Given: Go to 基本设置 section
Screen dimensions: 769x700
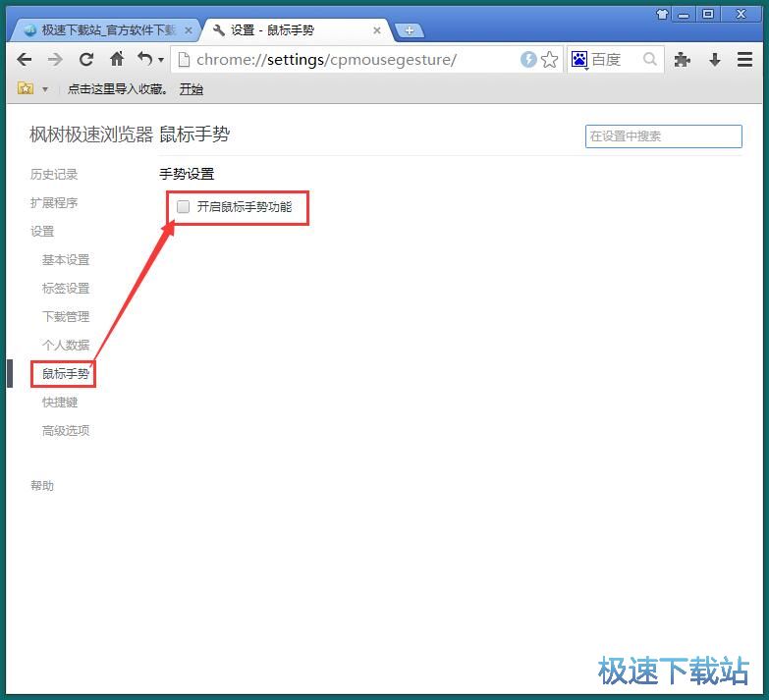Looking at the screenshot, I should (x=66, y=260).
